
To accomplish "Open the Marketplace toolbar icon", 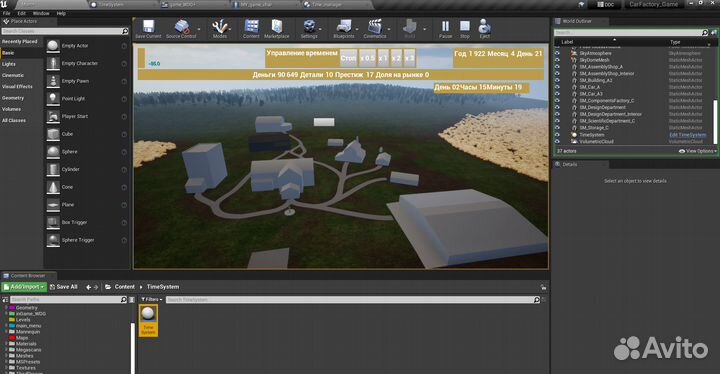I will click(x=277, y=29).
